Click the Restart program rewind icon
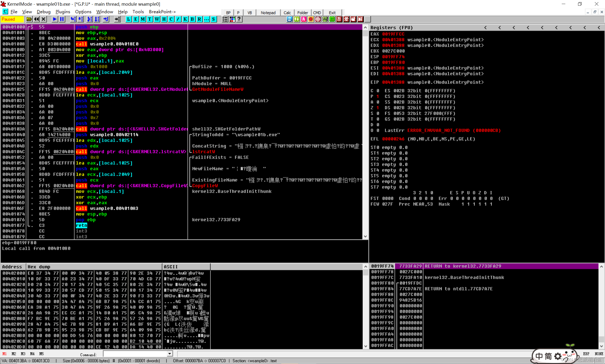 [x=37, y=19]
